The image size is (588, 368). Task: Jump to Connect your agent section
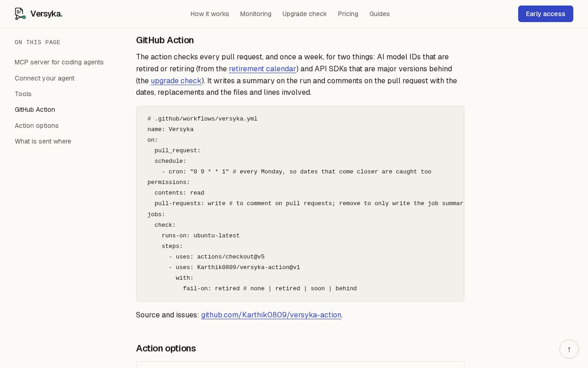coord(45,78)
